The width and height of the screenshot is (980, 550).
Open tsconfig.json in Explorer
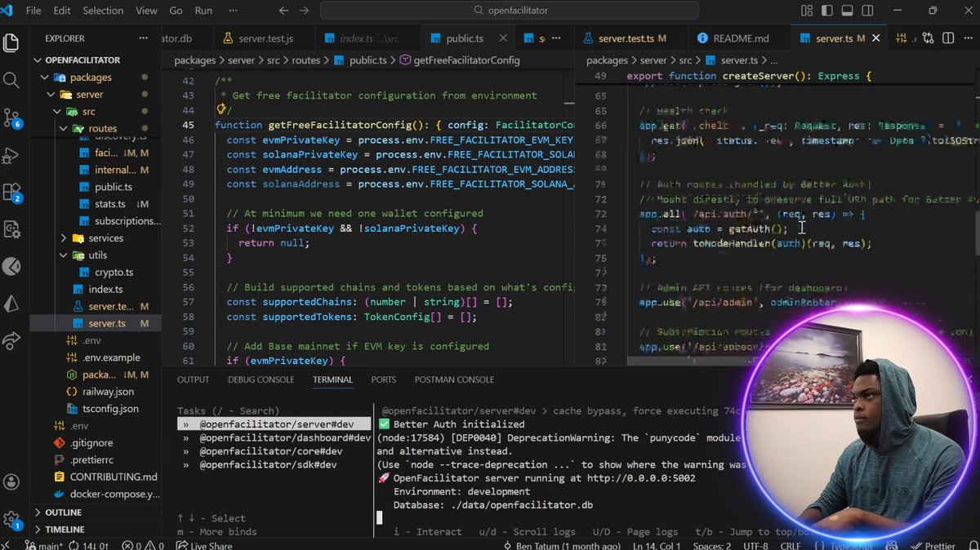coord(110,409)
